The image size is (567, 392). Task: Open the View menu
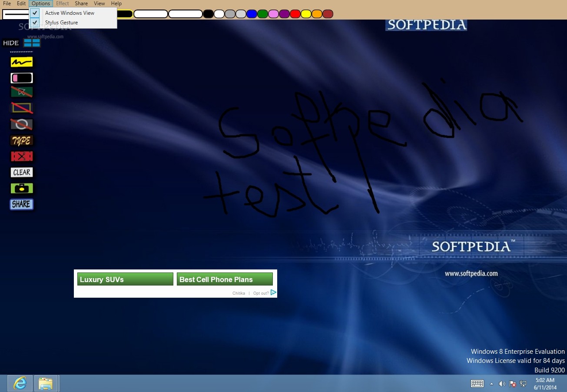99,3
